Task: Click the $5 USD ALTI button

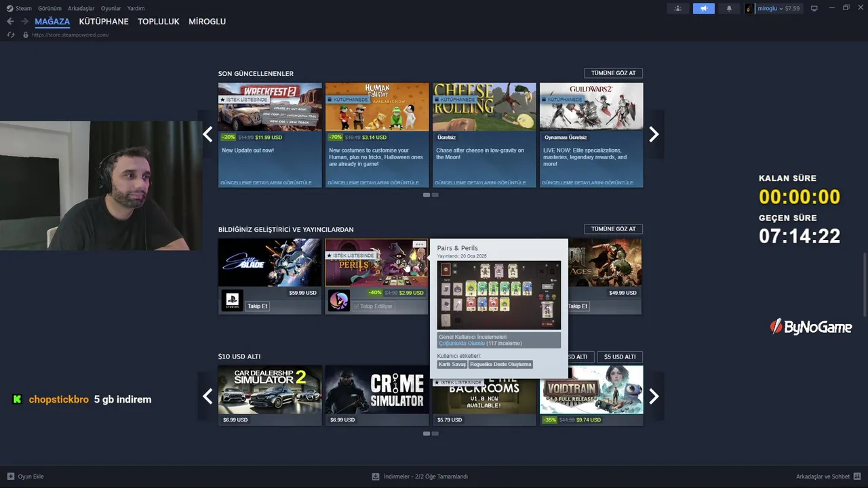Action: pyautogui.click(x=620, y=357)
